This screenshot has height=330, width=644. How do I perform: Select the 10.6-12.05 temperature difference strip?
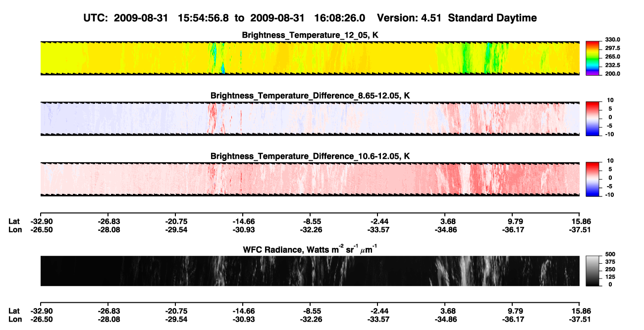(x=310, y=179)
